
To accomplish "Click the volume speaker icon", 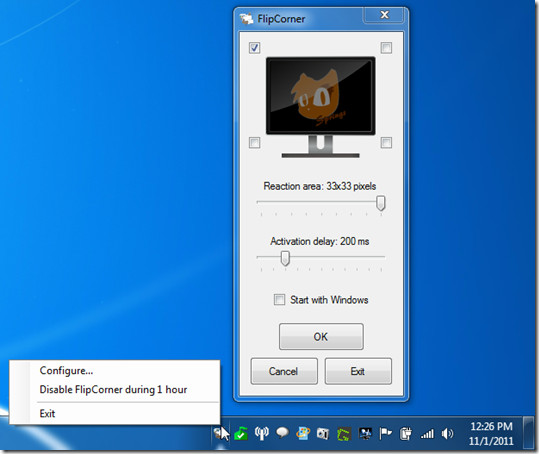I will click(447, 434).
